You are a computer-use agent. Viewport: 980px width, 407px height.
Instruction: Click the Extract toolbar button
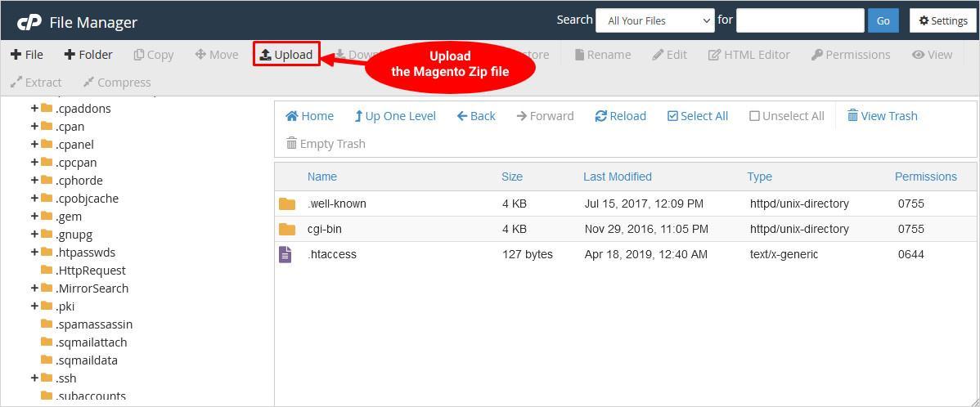click(36, 83)
